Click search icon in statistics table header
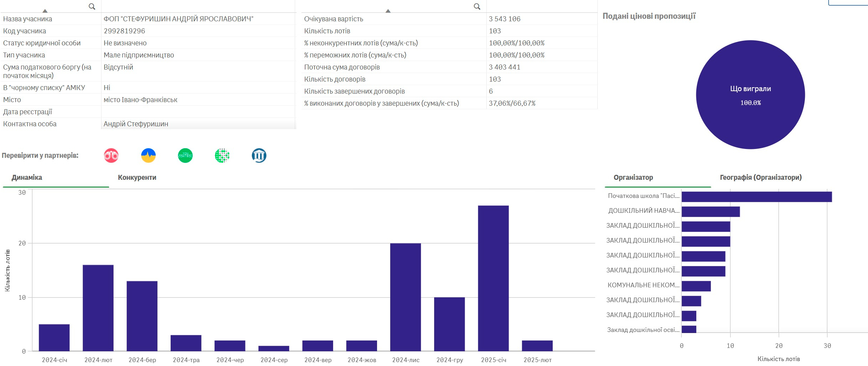868x366 pixels. (x=477, y=6)
